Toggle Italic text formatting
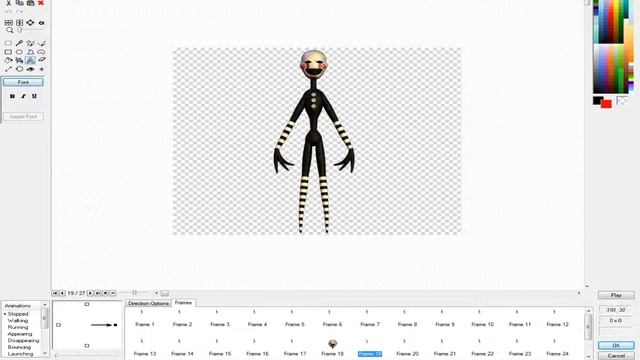This screenshot has width=640, height=360. (x=23, y=96)
